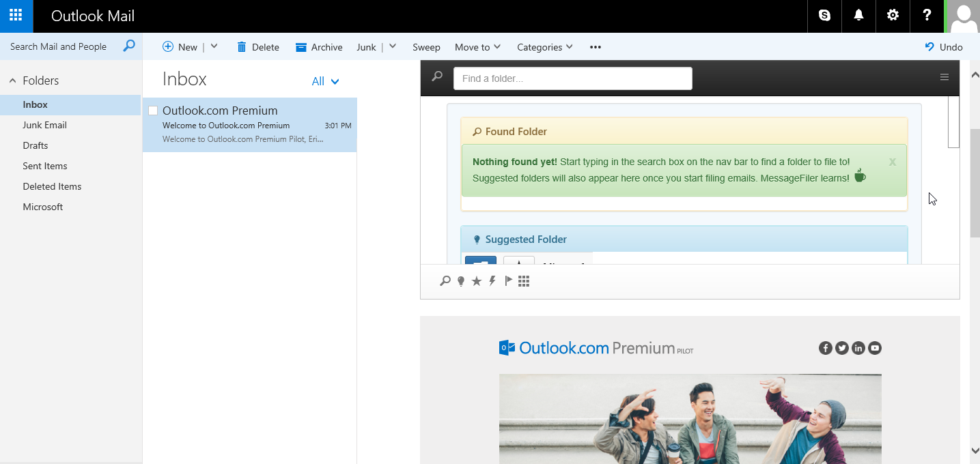Click the Suggested Folder panel header
The image size is (980, 464).
pyautogui.click(x=684, y=240)
